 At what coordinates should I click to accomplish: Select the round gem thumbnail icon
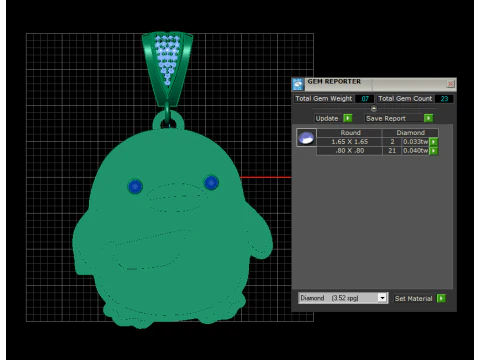(306, 138)
